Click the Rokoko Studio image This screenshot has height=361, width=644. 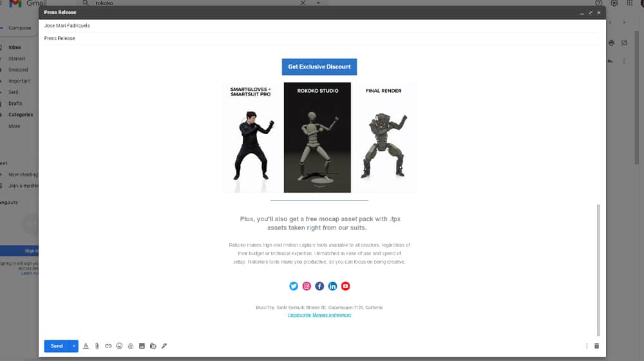click(x=317, y=137)
